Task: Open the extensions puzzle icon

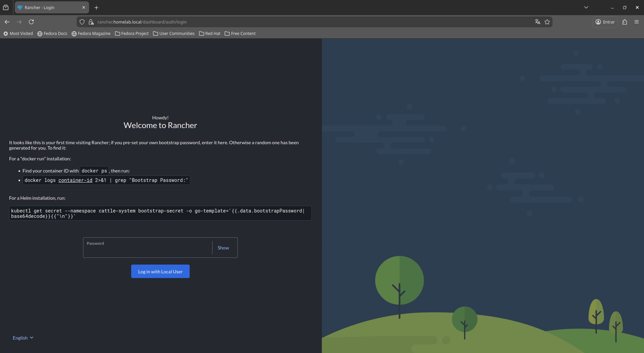Action: pyautogui.click(x=624, y=22)
